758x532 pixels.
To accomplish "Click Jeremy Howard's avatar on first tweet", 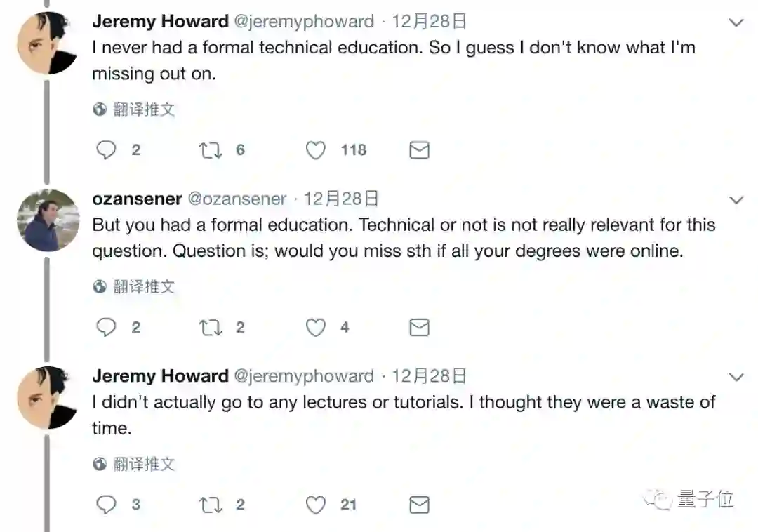I will click(48, 43).
